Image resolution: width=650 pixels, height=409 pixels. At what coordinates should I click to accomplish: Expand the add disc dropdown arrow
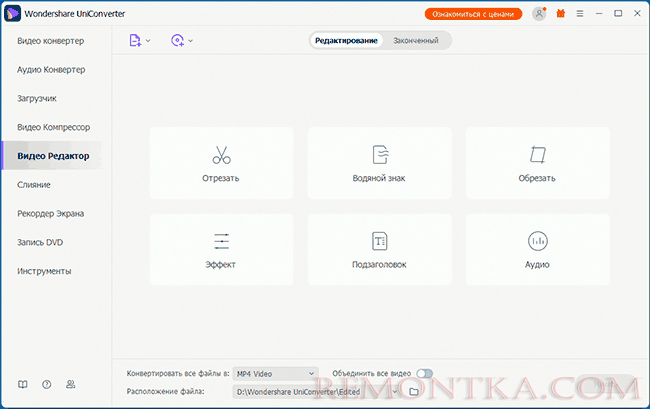[x=190, y=41]
